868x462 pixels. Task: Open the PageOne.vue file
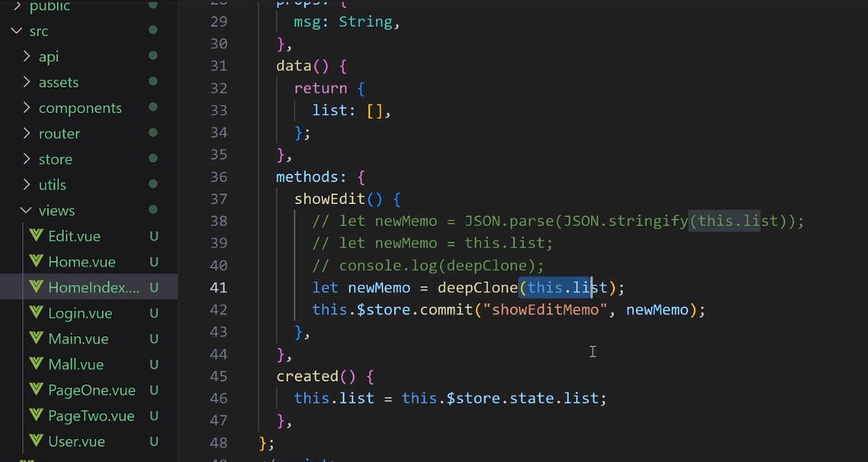click(x=92, y=390)
